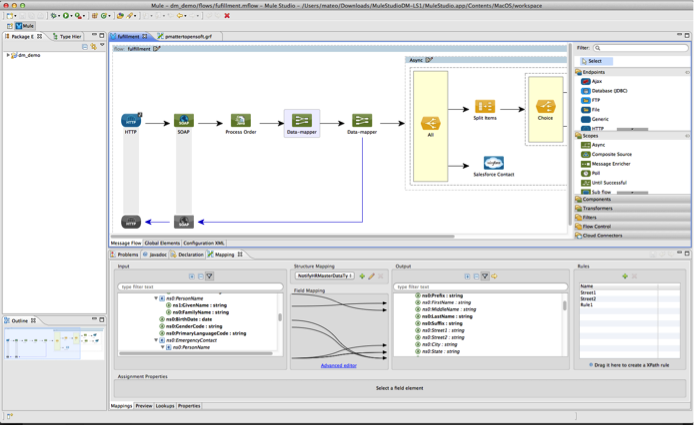Collapse the Endpoints palette section
694x426 pixels.
(x=632, y=72)
